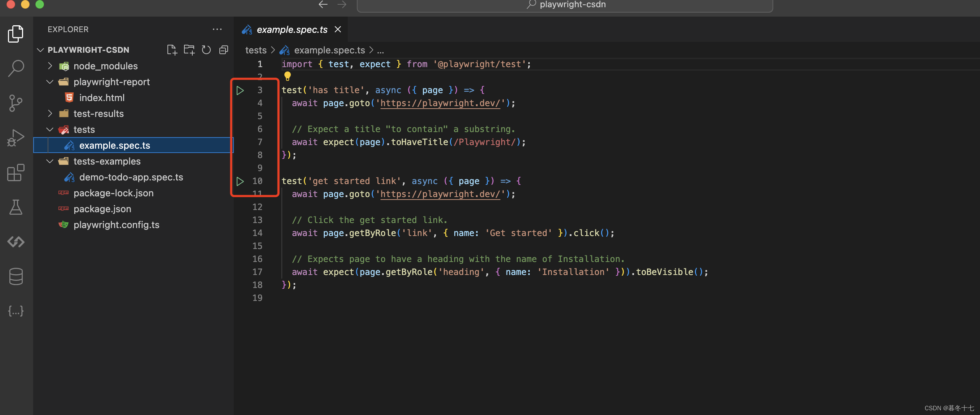980x415 pixels.
Task: Open the Extensions view
Action: click(16, 172)
